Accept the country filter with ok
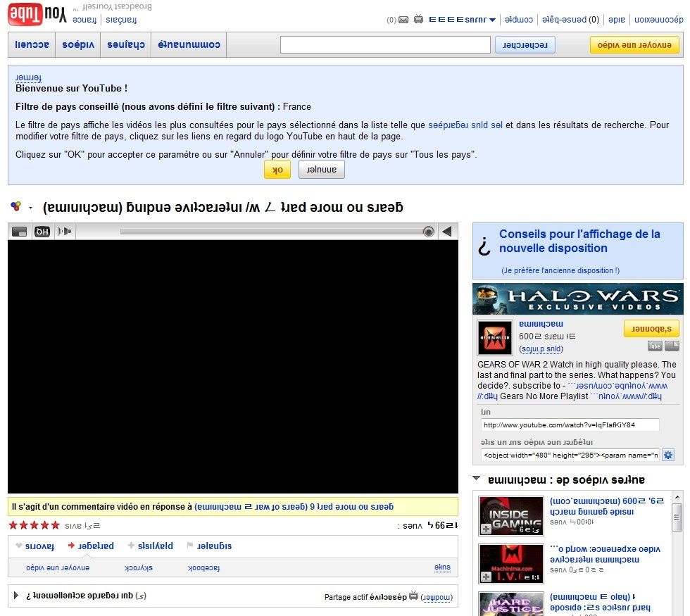This screenshot has height=616, width=690. point(277,170)
